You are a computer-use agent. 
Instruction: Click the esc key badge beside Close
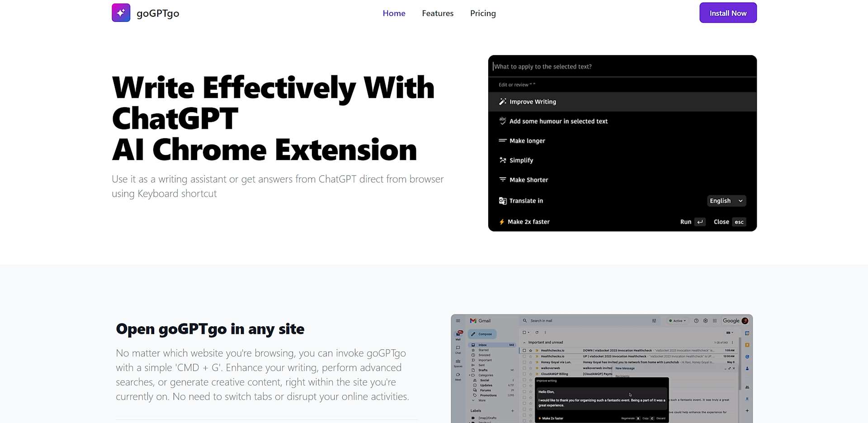(739, 222)
